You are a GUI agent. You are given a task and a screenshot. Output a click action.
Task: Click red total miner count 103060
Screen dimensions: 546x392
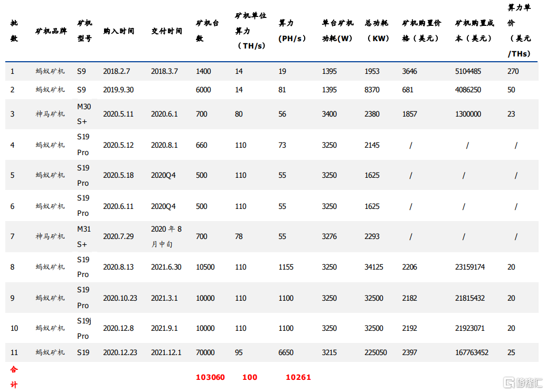click(x=210, y=377)
